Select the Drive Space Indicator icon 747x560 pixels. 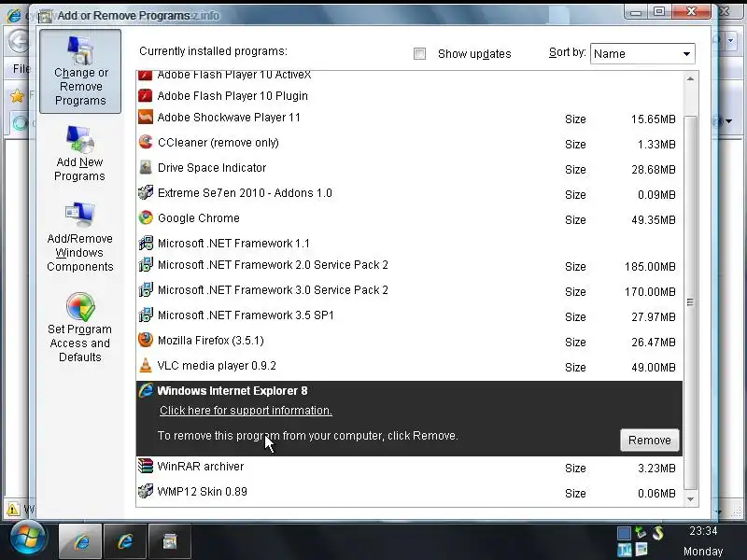(x=146, y=167)
